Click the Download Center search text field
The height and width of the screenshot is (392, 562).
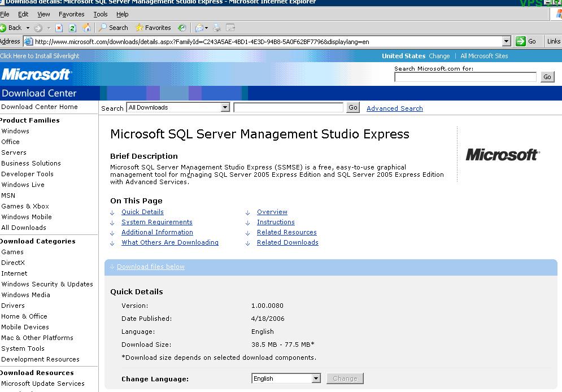pyautogui.click(x=288, y=107)
